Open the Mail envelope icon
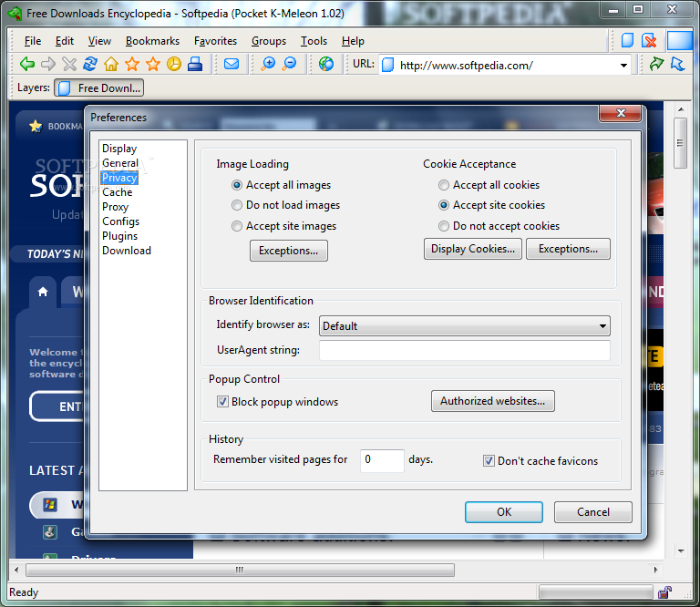This screenshot has height=607, width=700. pos(232,65)
